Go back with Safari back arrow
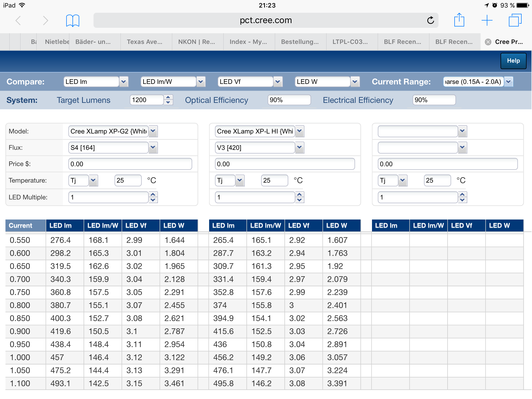Screen dimensions: 532x399 (18, 21)
